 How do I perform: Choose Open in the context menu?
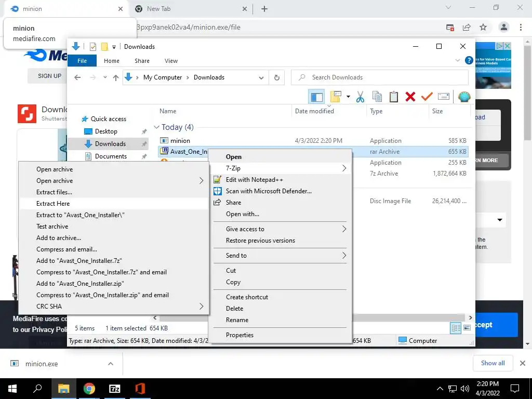280,157
